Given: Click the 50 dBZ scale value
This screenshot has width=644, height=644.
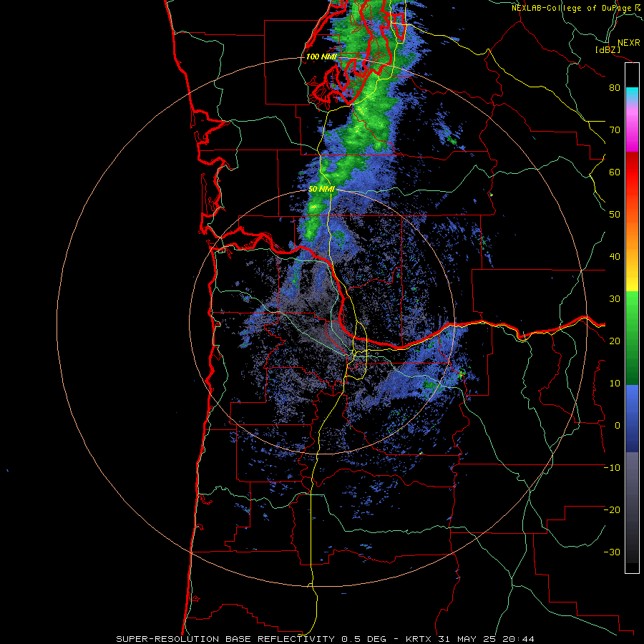Looking at the screenshot, I should point(615,215).
